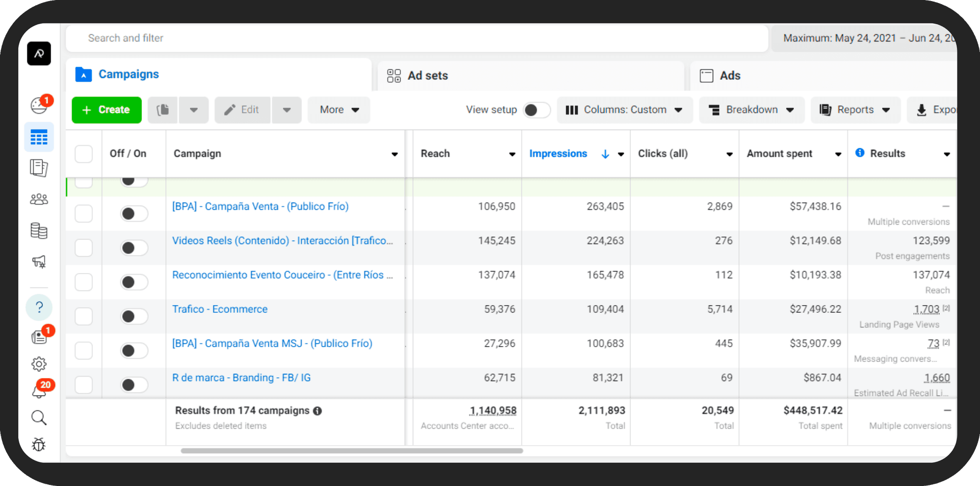
Task: Open Videos Reels (Contenido) campaign link
Action: [282, 240]
